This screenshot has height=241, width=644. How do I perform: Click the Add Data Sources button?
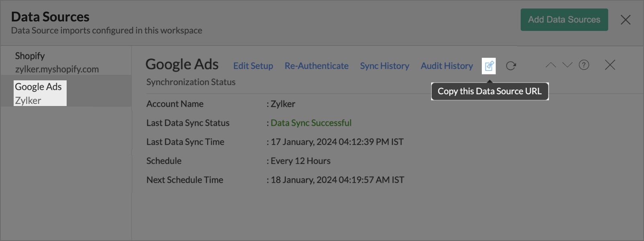tap(564, 20)
